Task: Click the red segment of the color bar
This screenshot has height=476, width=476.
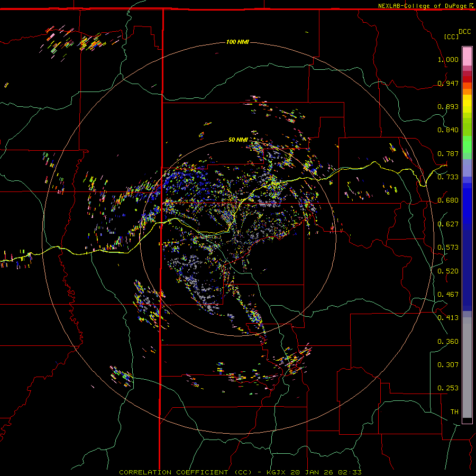Action: point(467,79)
